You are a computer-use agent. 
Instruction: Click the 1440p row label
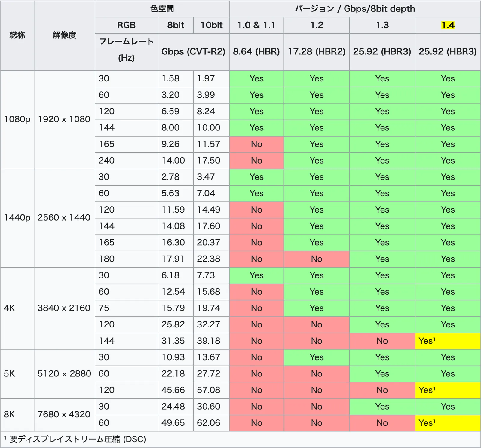pyautogui.click(x=17, y=218)
